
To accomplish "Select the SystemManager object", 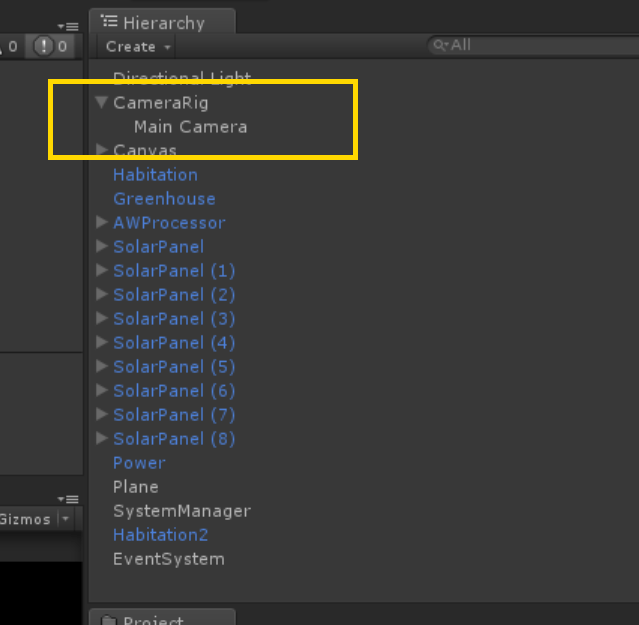I will [x=181, y=510].
